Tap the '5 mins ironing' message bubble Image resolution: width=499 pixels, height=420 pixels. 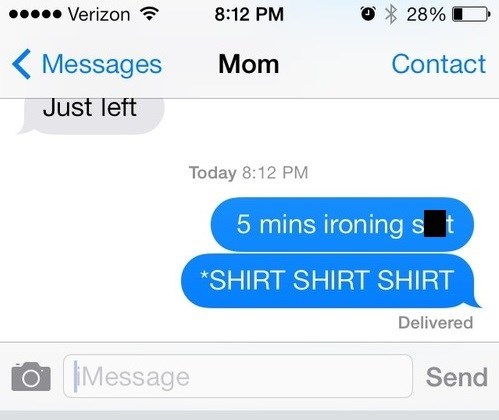tap(342, 224)
